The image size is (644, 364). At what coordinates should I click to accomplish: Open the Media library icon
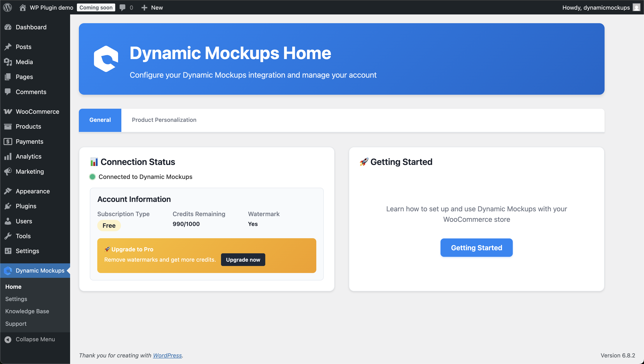click(8, 62)
